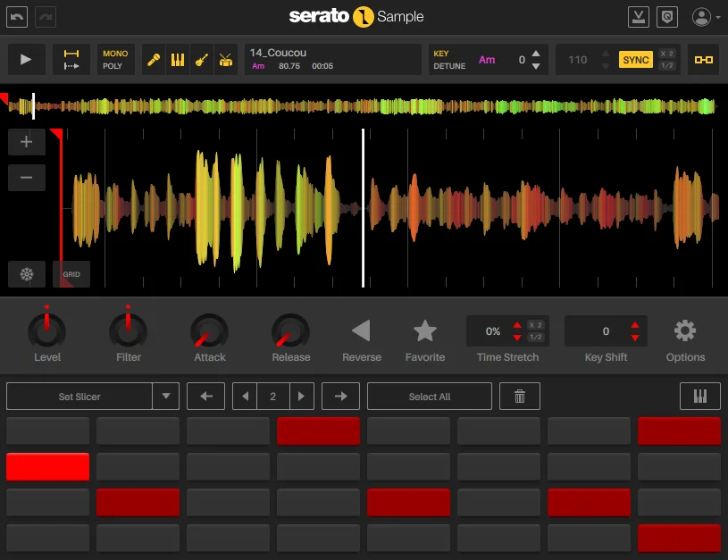This screenshot has width=728, height=560.
Task: Double the tempo with top X 2
Action: tap(666, 54)
